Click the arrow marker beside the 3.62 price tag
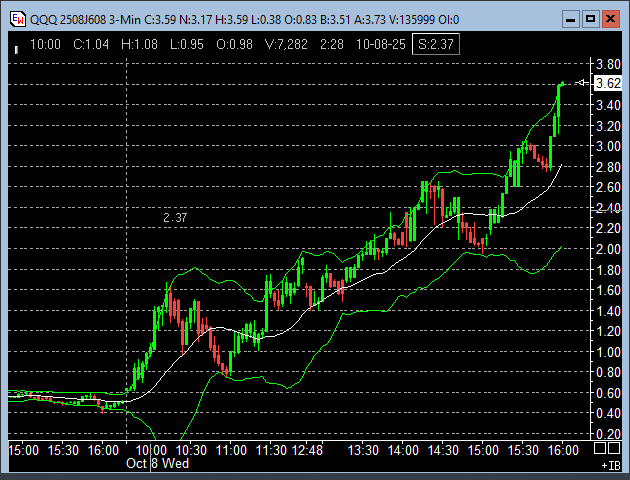 pyautogui.click(x=582, y=84)
